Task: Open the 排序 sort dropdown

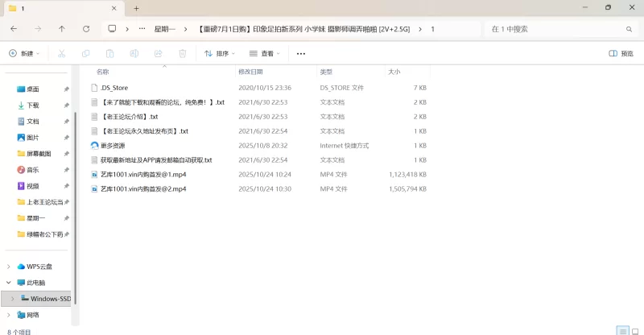Action: pos(220,54)
